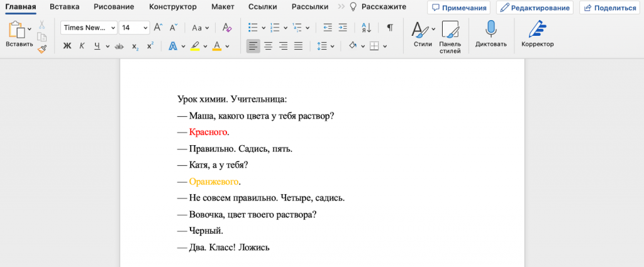
Task: Click in the Расскажите search field
Action: coord(384,7)
